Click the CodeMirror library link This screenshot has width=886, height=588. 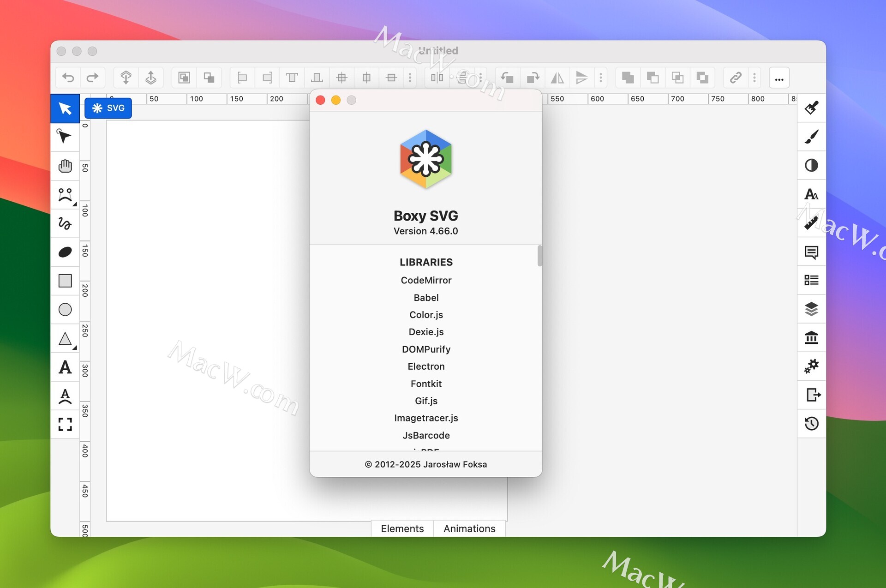[426, 280]
